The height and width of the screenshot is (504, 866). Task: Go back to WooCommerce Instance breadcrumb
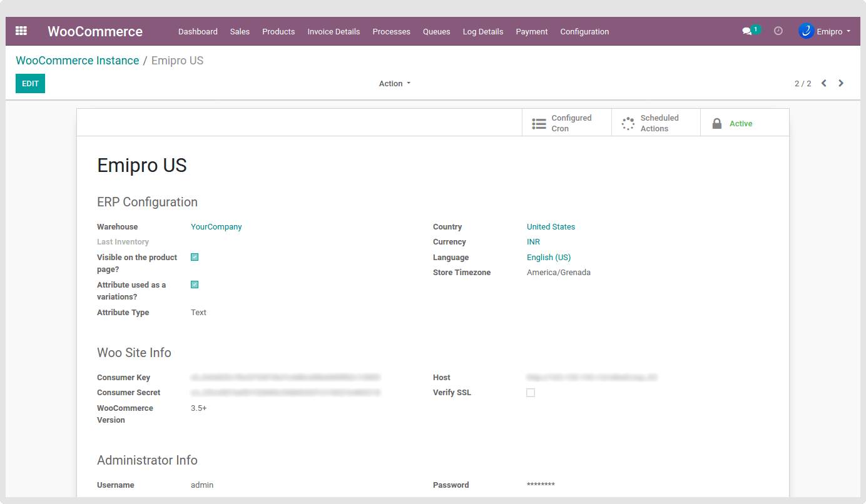coord(78,61)
